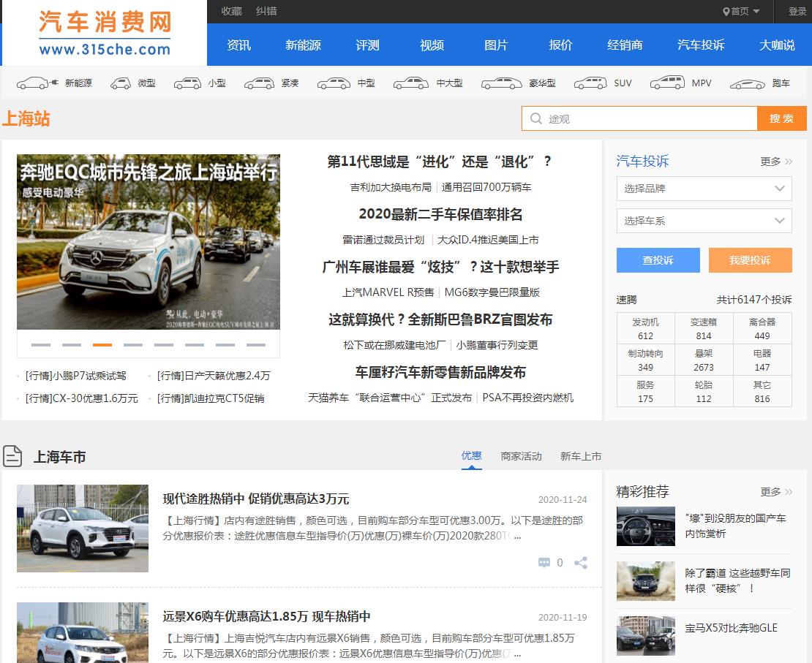Viewport: 812px width, 663px height.
Task: Pick the 中大型 car category icon
Action: pos(410,83)
